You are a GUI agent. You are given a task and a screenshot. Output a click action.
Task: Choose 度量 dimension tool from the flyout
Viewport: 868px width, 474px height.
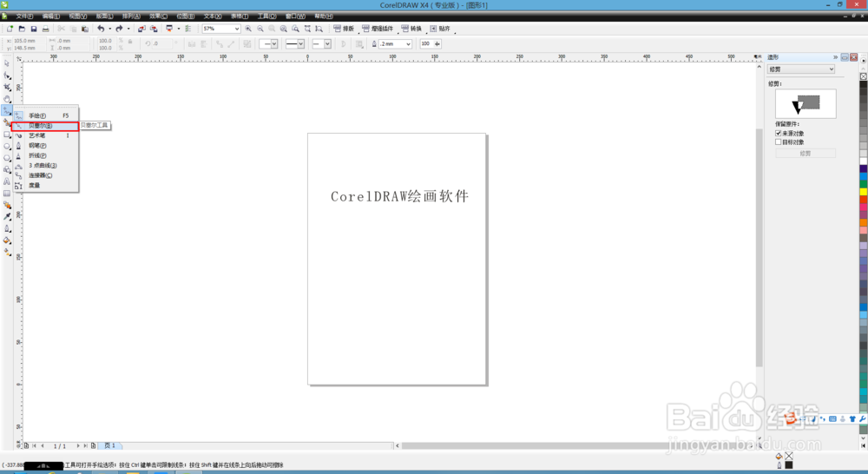46,186
